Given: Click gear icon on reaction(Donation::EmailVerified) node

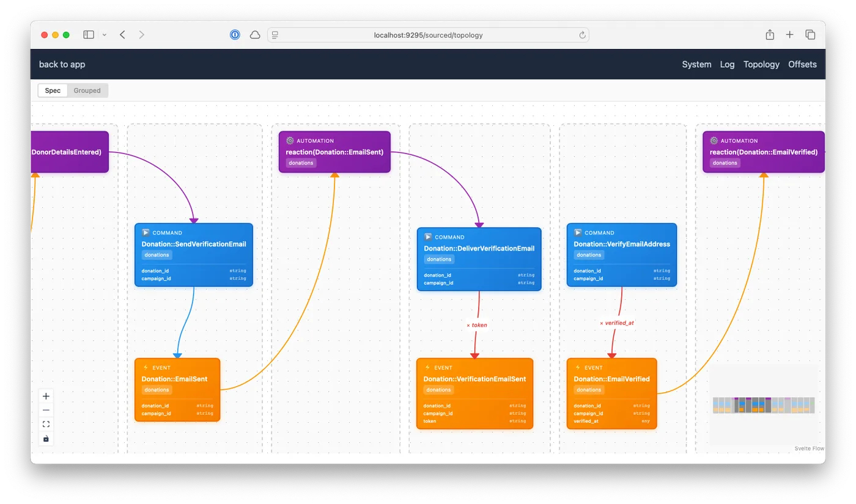Looking at the screenshot, I should (x=714, y=141).
